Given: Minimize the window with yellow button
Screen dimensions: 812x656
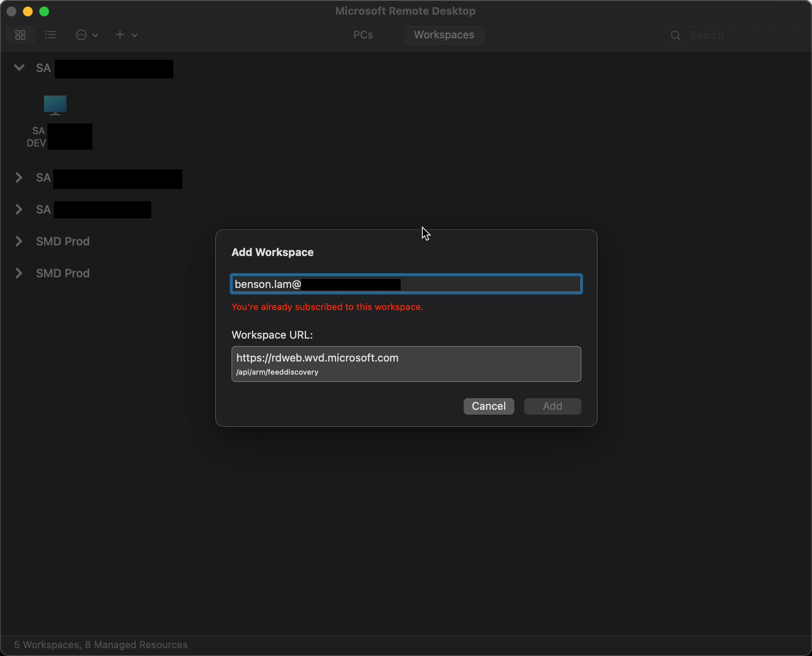Looking at the screenshot, I should pyautogui.click(x=28, y=11).
